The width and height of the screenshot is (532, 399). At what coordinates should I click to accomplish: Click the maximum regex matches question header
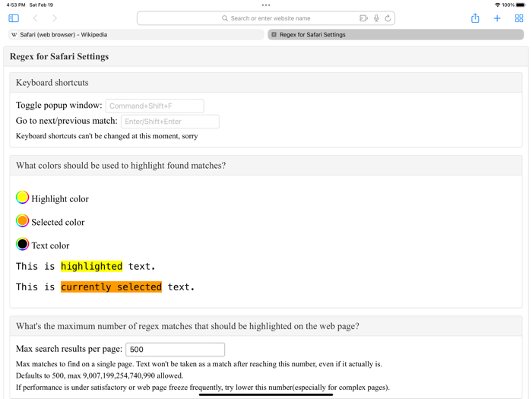coord(266,326)
